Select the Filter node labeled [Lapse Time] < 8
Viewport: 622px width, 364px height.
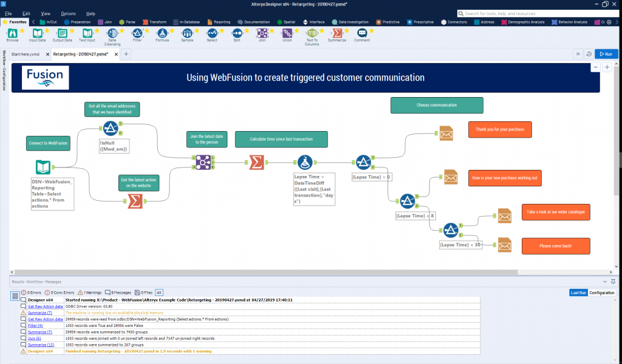point(408,201)
